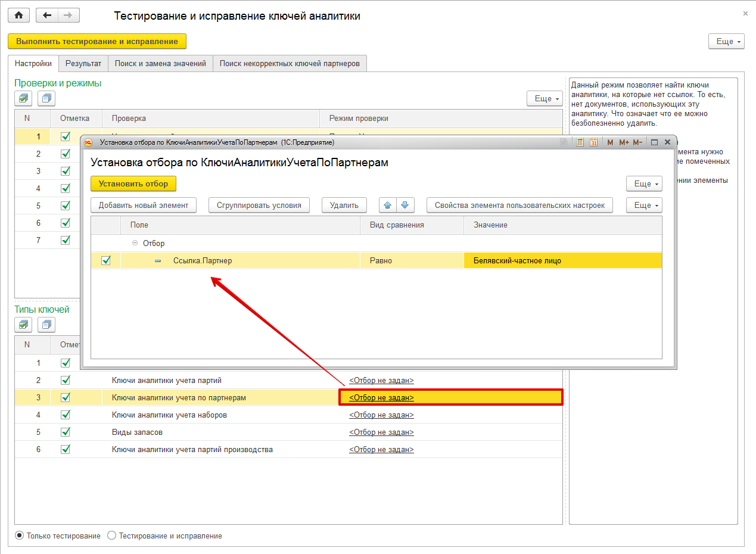Image resolution: width=756 pixels, height=554 pixels.
Task: Click the M+ memory add button
Action: click(x=624, y=142)
